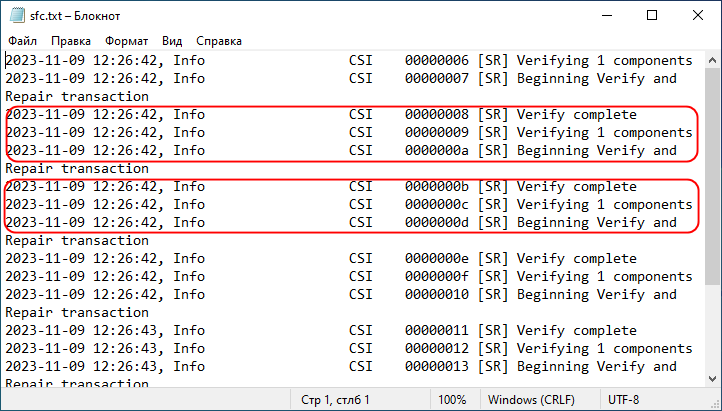Image resolution: width=722 pixels, height=411 pixels.
Task: Open the Справка menu
Action: tap(219, 41)
